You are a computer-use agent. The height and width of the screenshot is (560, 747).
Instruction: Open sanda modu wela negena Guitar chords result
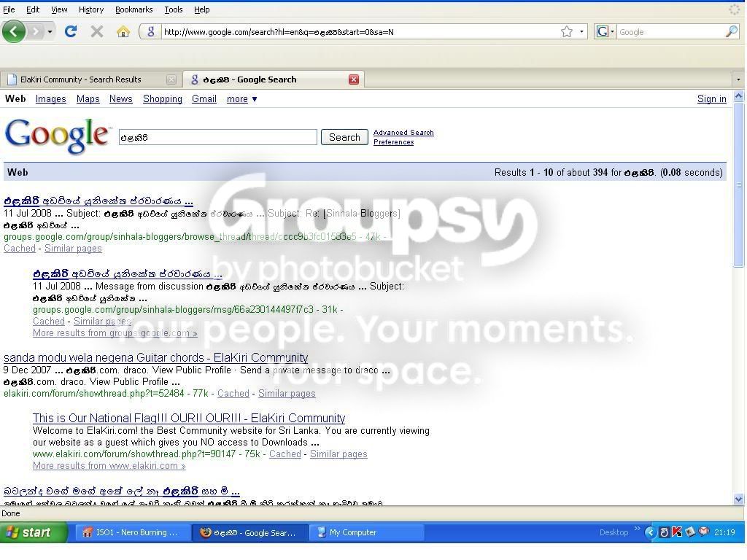[x=156, y=357]
